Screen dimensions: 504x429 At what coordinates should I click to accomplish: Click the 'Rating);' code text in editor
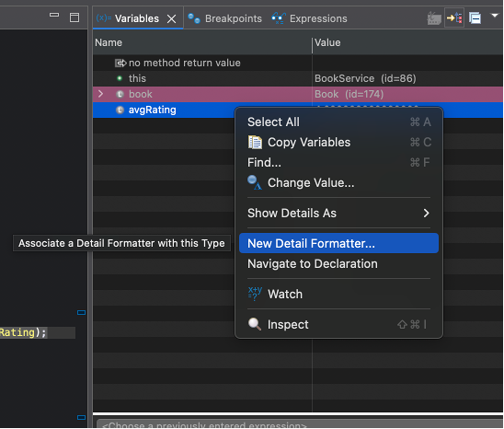23,332
